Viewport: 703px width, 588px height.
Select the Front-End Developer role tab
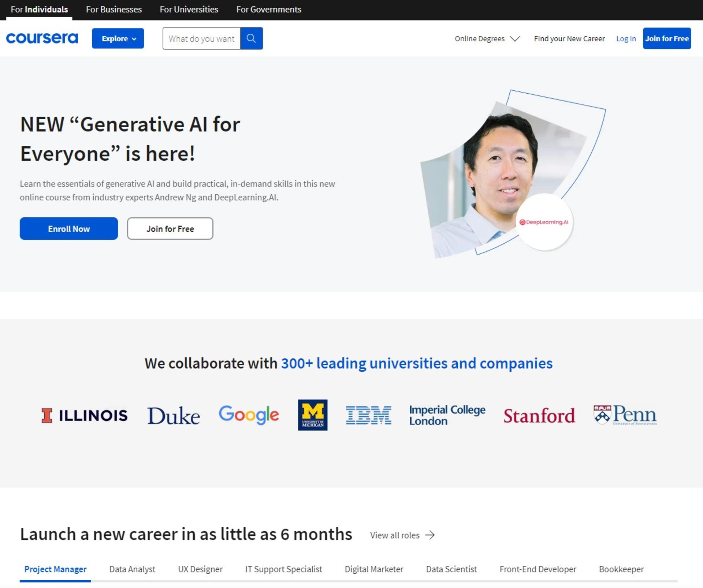538,569
